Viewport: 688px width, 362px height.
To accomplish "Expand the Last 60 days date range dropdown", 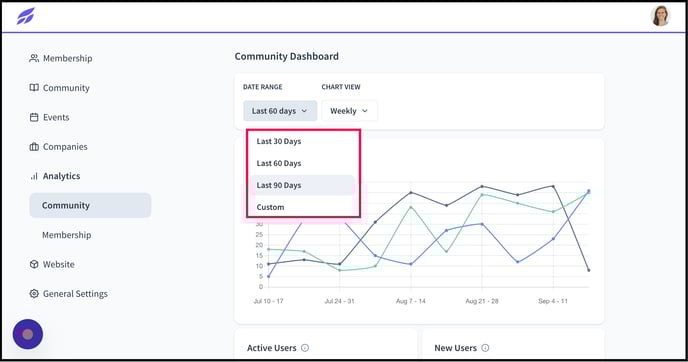I will pyautogui.click(x=280, y=111).
